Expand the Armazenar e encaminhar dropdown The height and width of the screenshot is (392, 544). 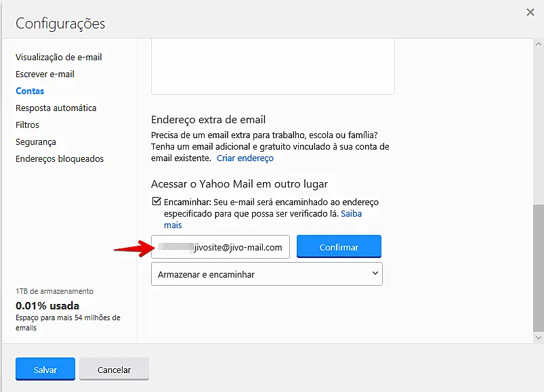point(266,274)
